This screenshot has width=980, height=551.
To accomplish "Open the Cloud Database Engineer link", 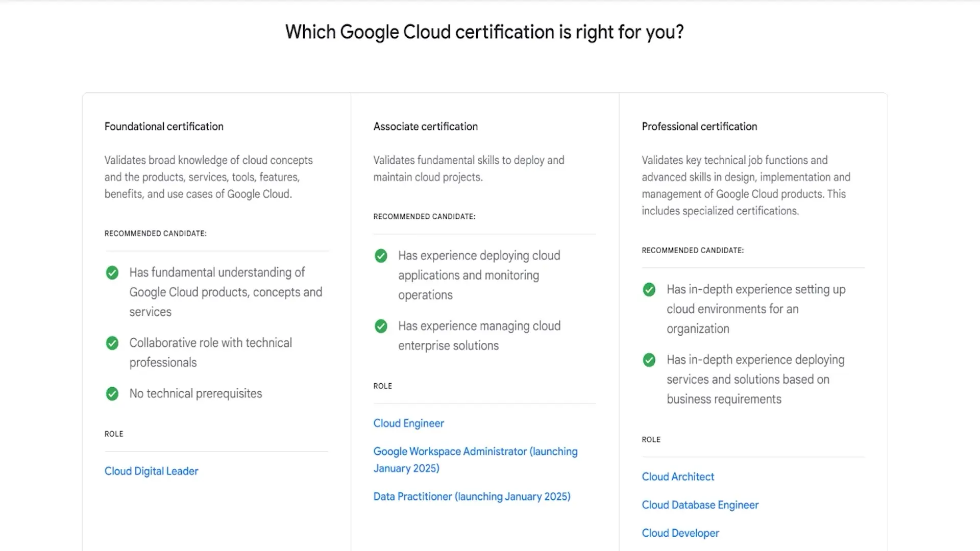I will [x=700, y=505].
